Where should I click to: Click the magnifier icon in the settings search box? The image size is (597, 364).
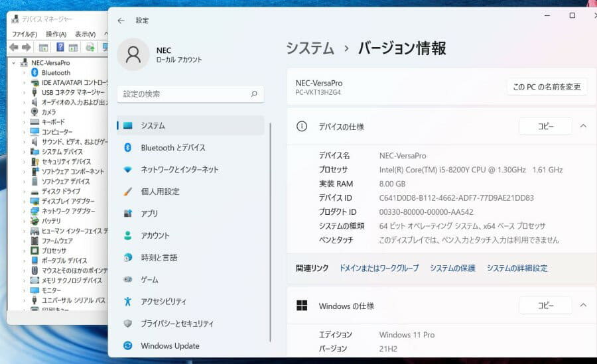point(254,93)
